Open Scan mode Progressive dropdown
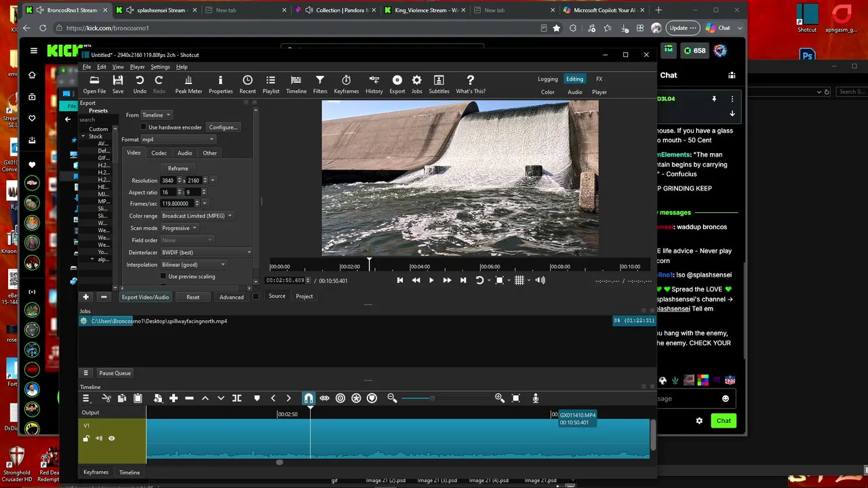Screen dimensions: 868x488 180,228
